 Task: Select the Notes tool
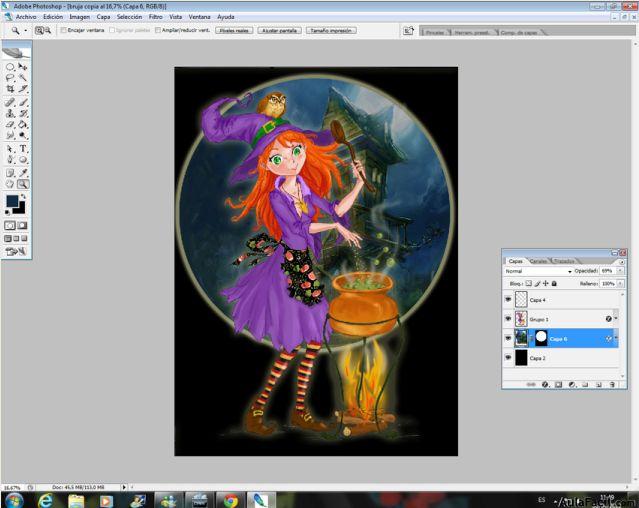click(x=10, y=173)
